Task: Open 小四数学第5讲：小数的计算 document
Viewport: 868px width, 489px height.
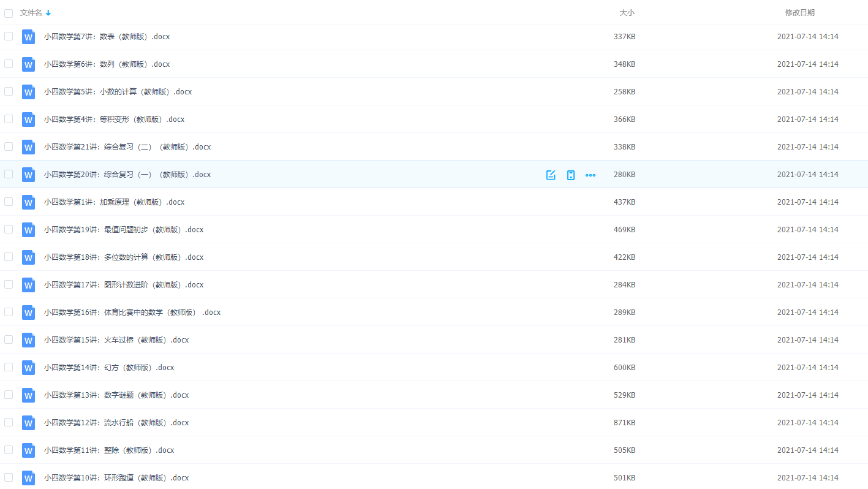Action: [118, 92]
